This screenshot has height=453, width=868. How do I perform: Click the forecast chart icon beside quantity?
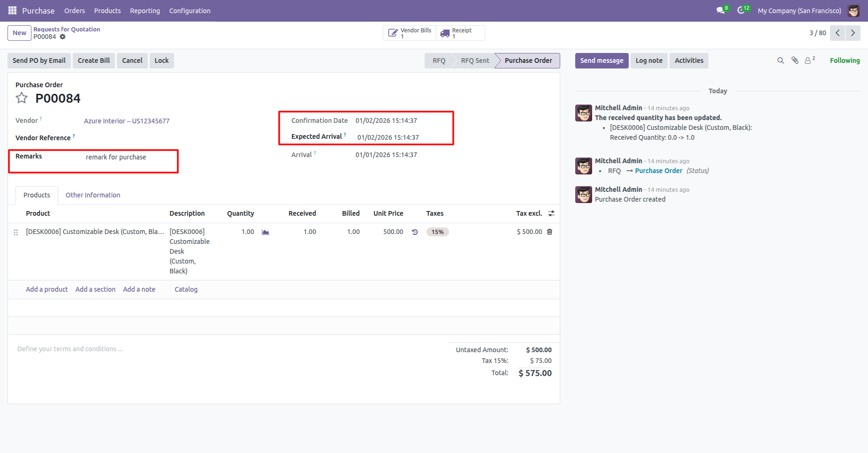click(266, 232)
